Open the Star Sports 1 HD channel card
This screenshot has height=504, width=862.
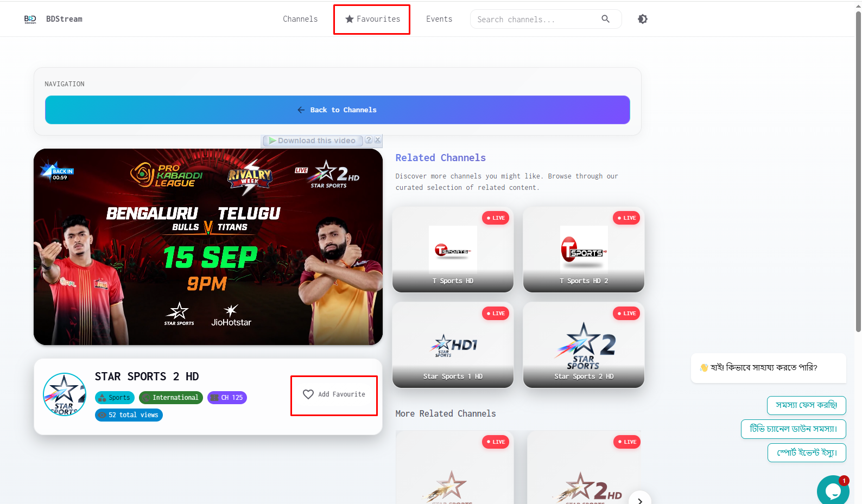coord(453,345)
